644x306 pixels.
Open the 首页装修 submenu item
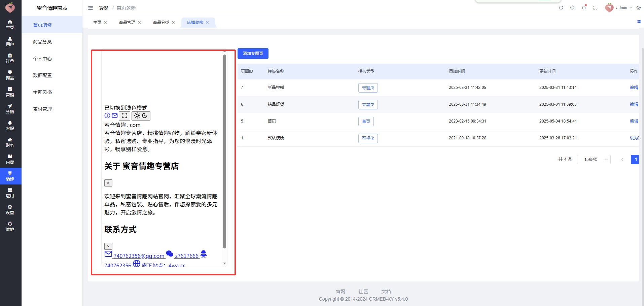(x=52, y=25)
